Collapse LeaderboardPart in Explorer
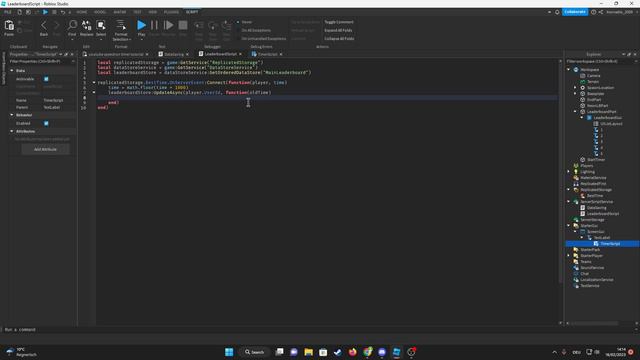 (575, 112)
